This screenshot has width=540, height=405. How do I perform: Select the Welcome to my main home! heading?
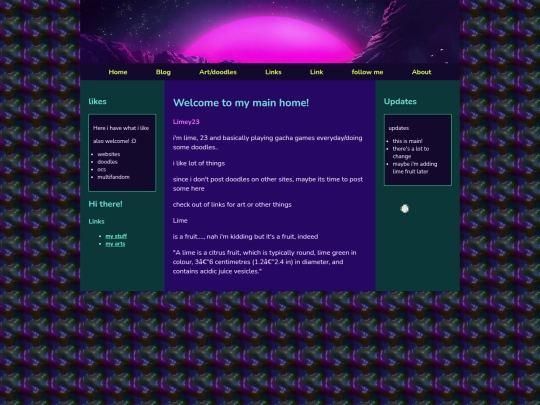[x=241, y=103]
